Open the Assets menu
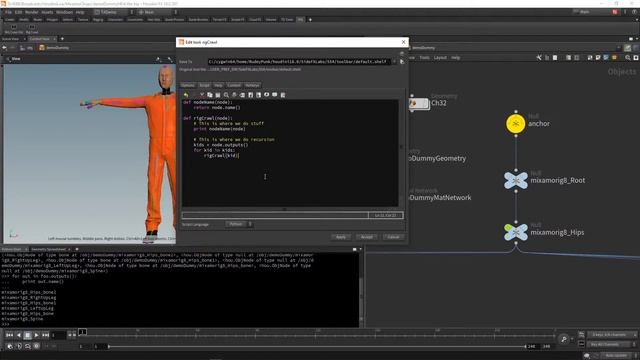This screenshot has width=640, height=360. [x=47, y=12]
